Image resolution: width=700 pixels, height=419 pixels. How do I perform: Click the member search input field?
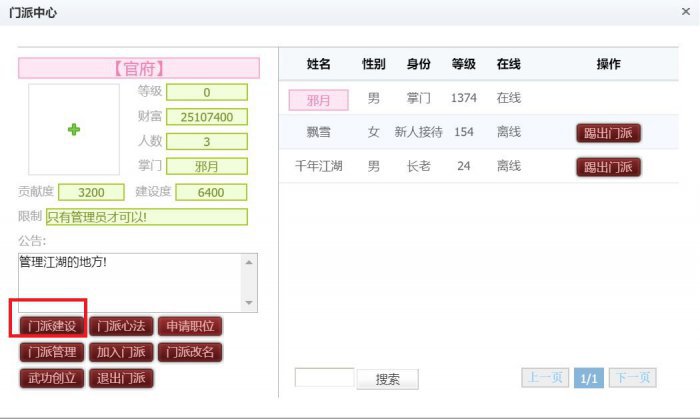324,378
